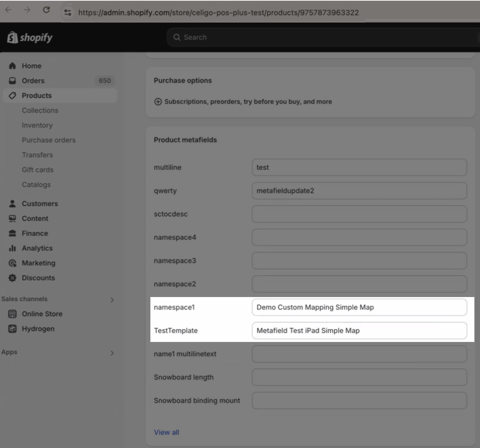Go to Marketing page

pos(39,263)
